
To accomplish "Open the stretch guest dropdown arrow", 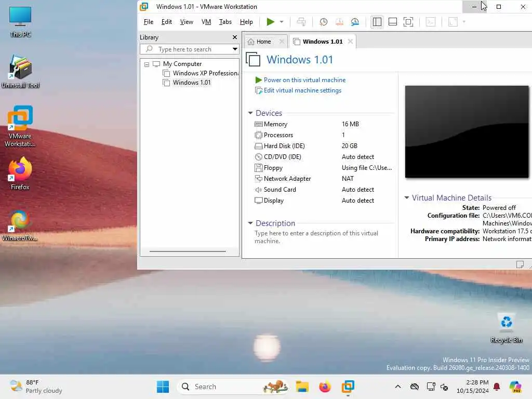I will [464, 22].
